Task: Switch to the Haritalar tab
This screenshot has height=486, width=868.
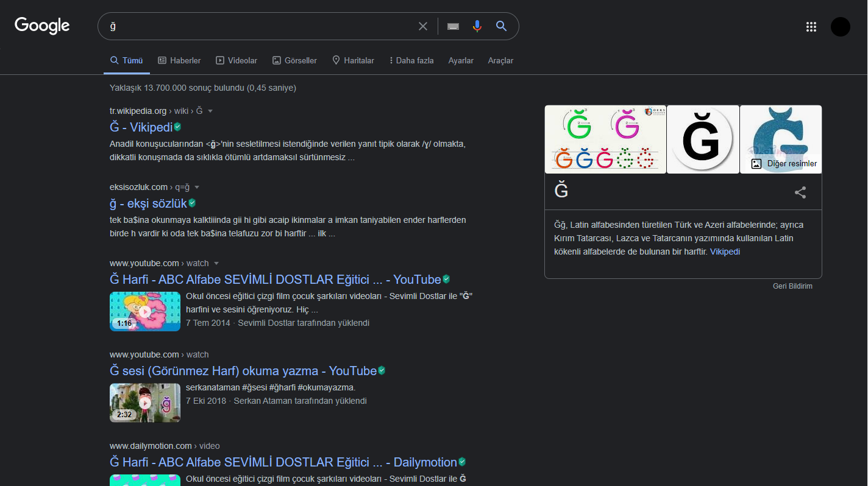Action: pos(353,60)
